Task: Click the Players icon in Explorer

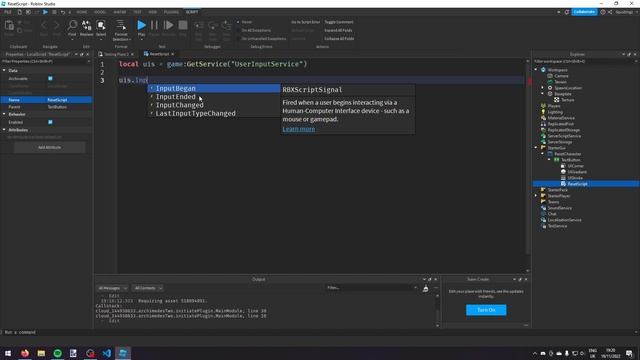Action: click(x=543, y=106)
